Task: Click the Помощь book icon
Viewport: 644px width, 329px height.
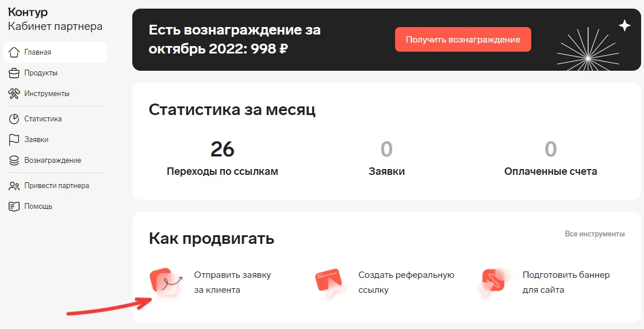Action: (x=14, y=206)
